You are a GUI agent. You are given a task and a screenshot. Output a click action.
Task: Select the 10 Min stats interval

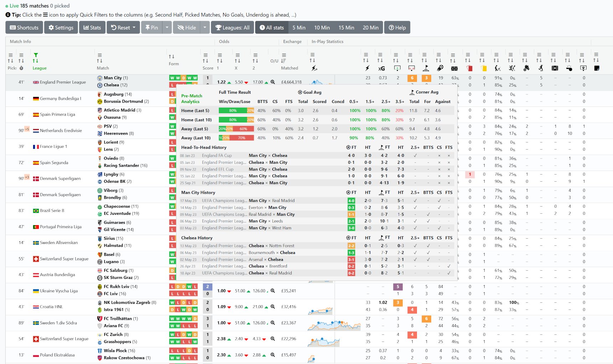coord(322,27)
